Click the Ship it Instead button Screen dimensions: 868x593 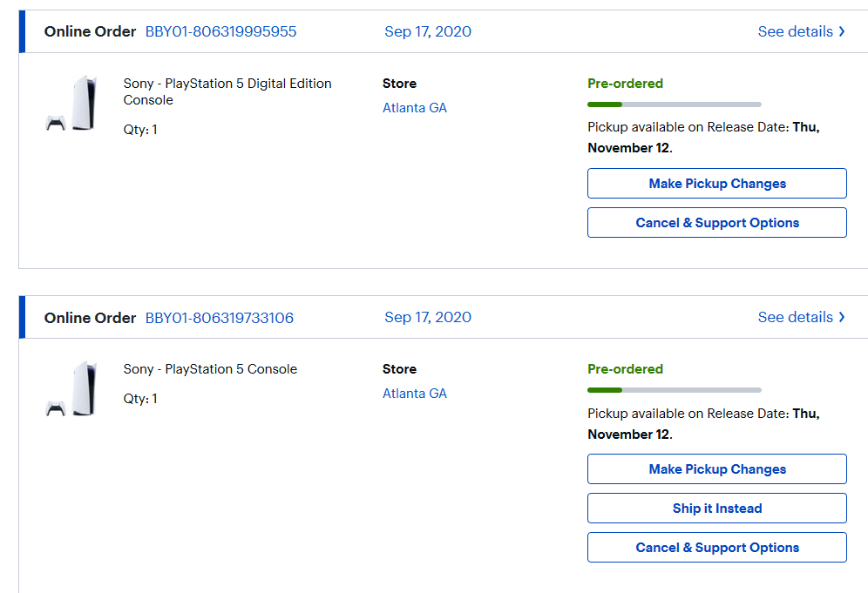point(717,508)
